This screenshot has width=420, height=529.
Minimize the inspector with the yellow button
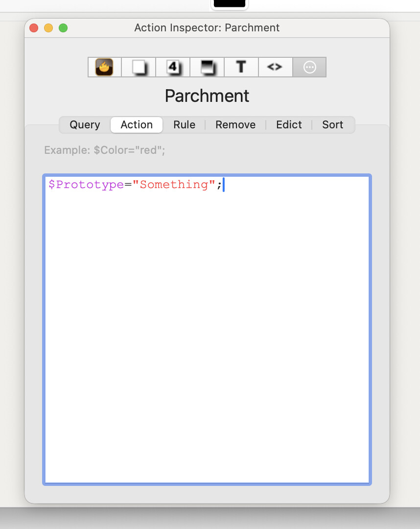(48, 28)
